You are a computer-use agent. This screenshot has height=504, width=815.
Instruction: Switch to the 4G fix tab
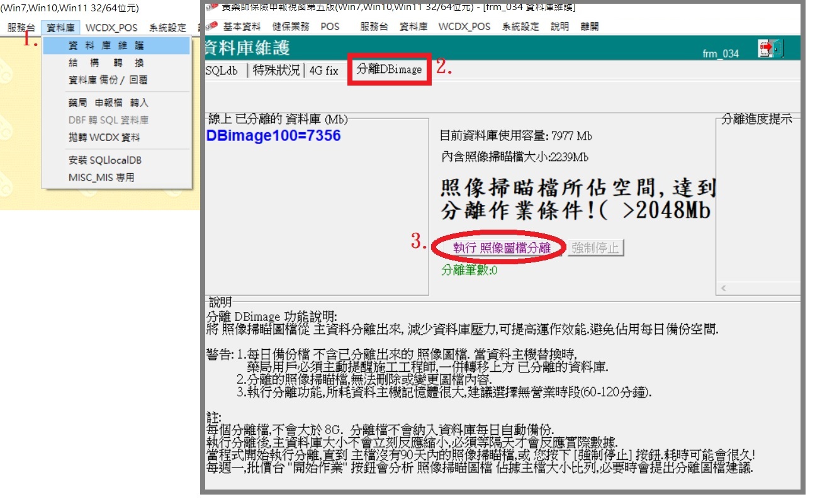tap(323, 70)
